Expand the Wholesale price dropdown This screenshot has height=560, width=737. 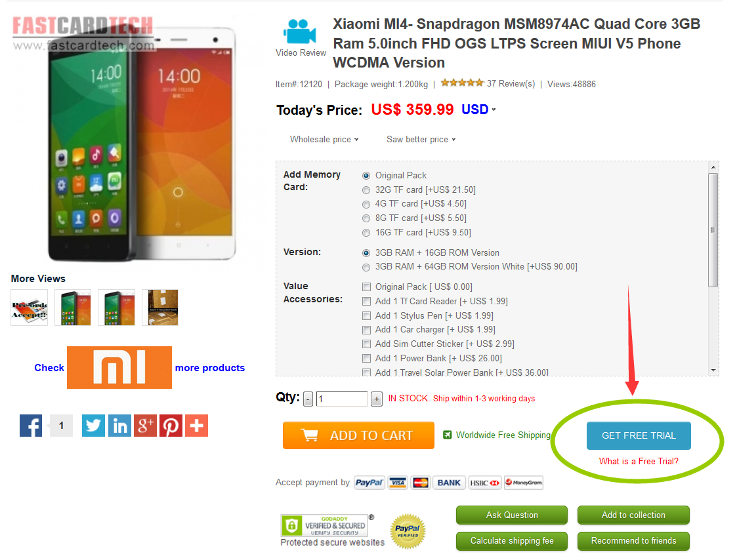click(324, 140)
